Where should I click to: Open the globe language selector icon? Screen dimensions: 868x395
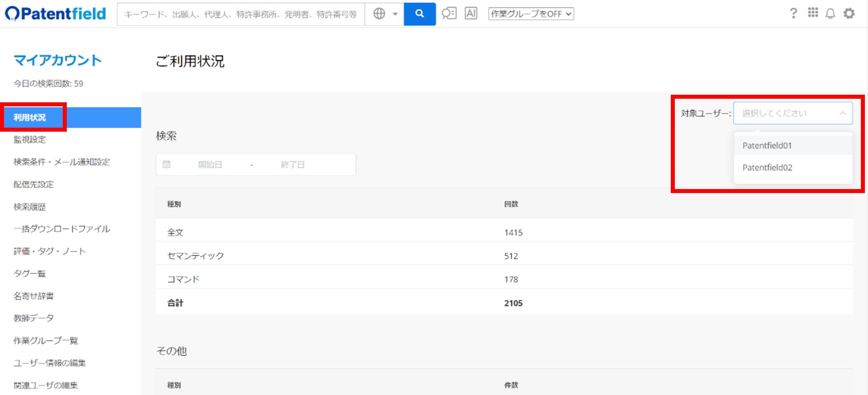[379, 14]
